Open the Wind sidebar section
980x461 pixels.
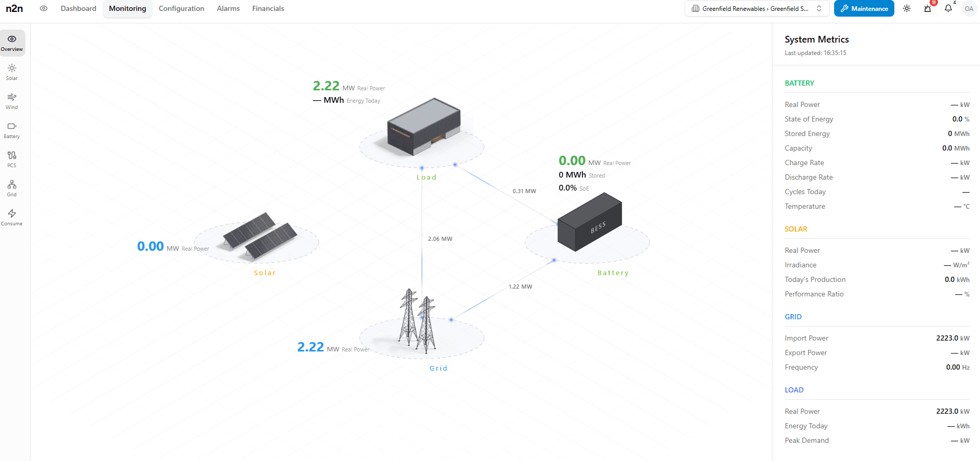pyautogui.click(x=12, y=101)
